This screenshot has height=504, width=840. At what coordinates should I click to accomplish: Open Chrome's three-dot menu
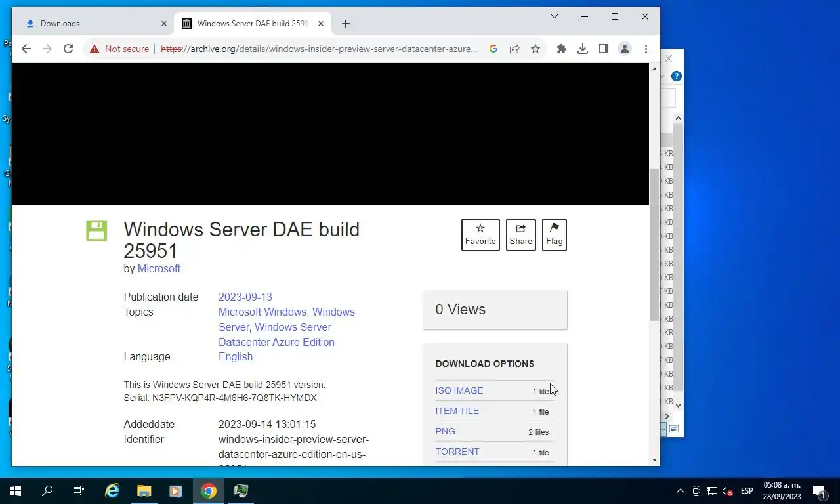coord(646,49)
